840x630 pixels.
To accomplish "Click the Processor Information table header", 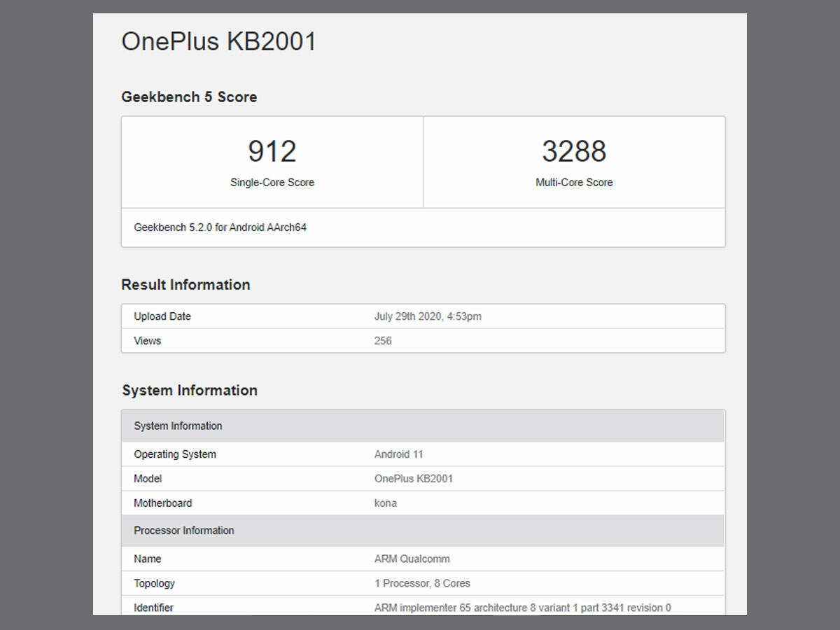I will (423, 531).
